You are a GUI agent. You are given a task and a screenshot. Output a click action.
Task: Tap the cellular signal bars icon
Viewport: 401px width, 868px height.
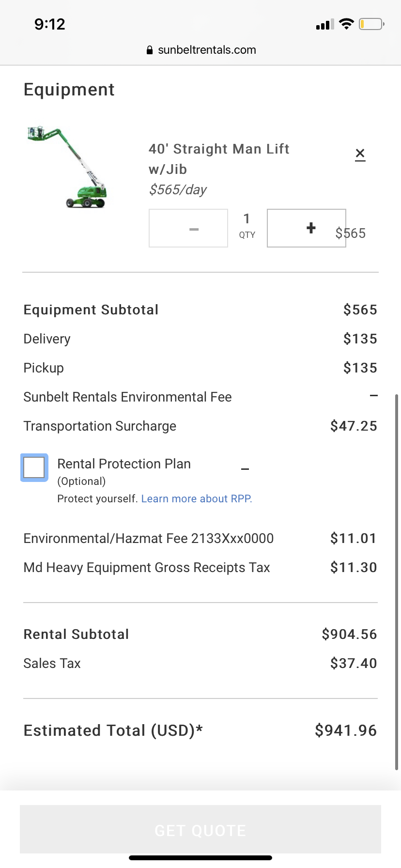pos(325,24)
